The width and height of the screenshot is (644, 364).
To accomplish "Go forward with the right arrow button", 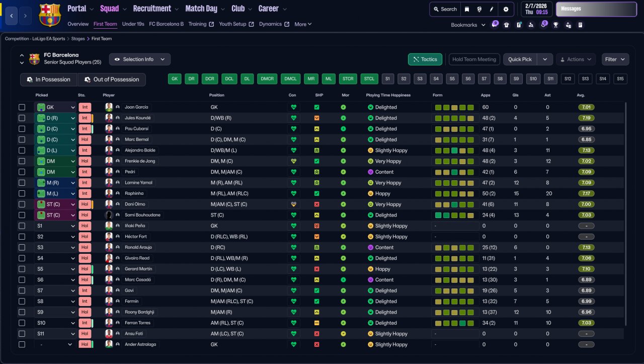I will click(26, 16).
